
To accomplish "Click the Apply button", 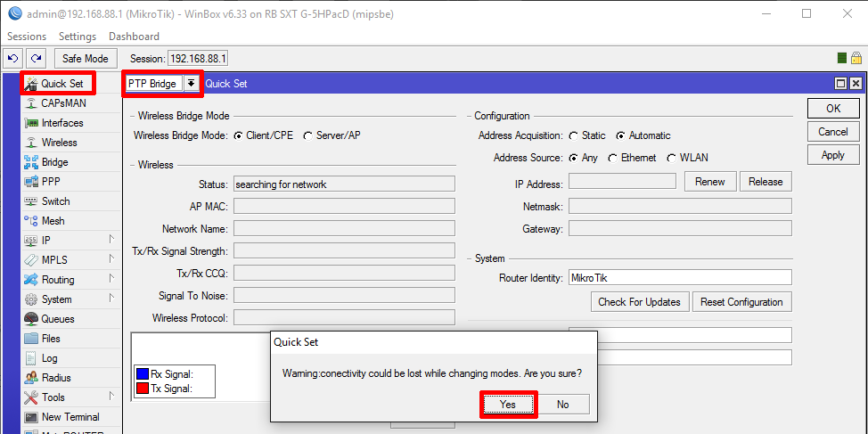I will tap(833, 155).
